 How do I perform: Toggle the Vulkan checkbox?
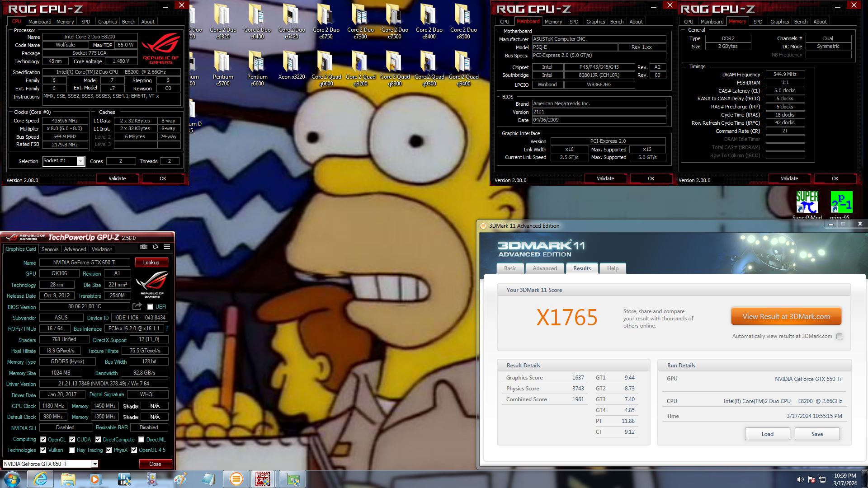[43, 450]
